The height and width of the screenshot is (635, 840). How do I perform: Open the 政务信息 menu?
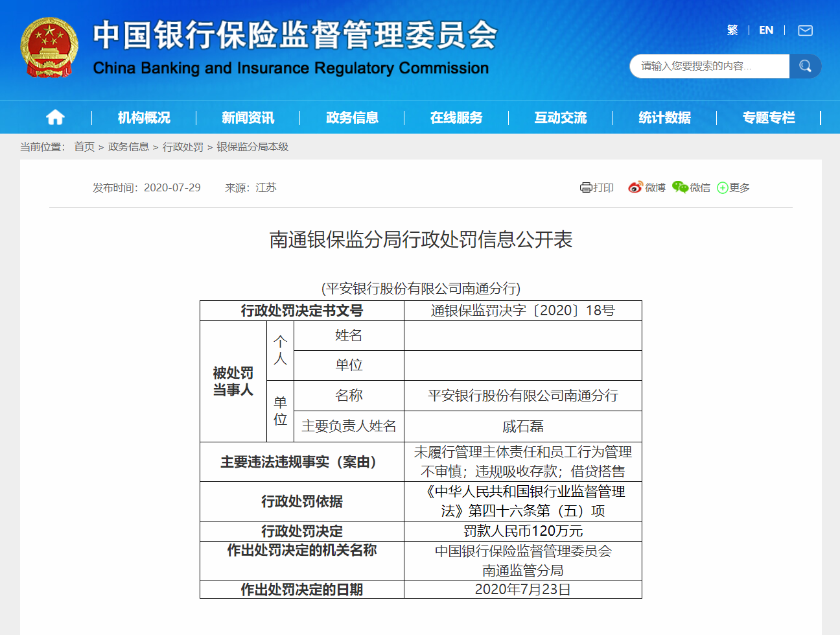352,117
